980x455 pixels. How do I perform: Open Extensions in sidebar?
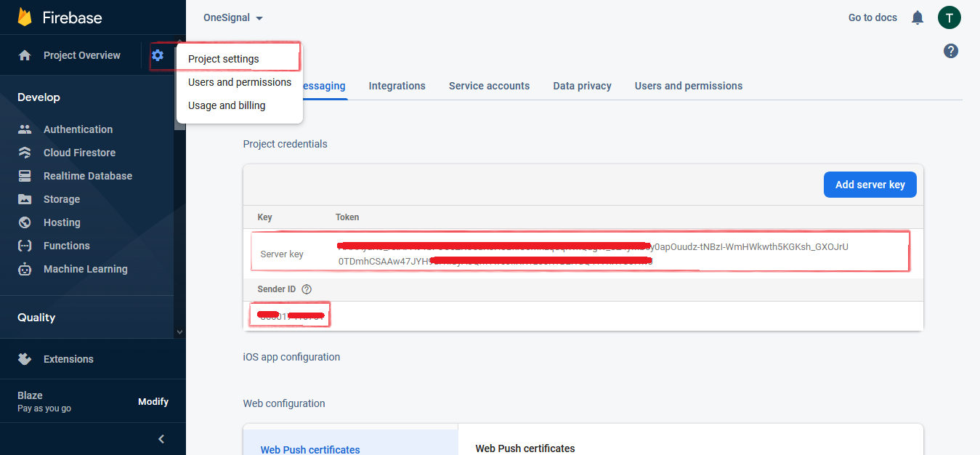(x=68, y=359)
